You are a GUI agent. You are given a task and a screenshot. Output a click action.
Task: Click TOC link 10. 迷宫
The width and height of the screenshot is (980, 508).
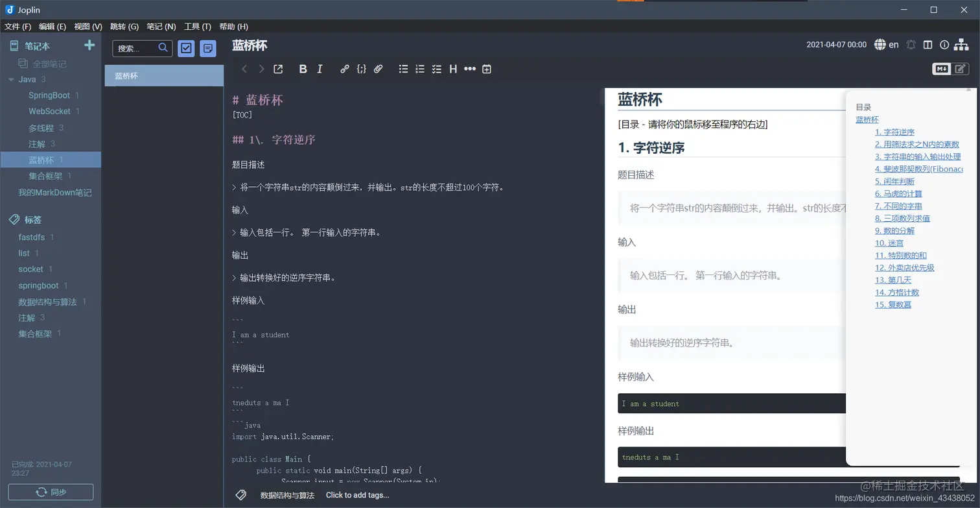[x=889, y=243]
